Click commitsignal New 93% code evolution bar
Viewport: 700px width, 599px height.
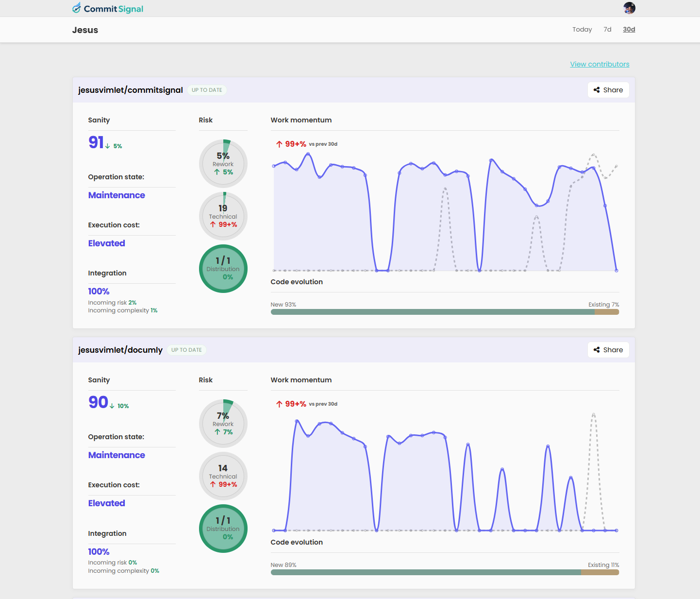pyautogui.click(x=433, y=312)
